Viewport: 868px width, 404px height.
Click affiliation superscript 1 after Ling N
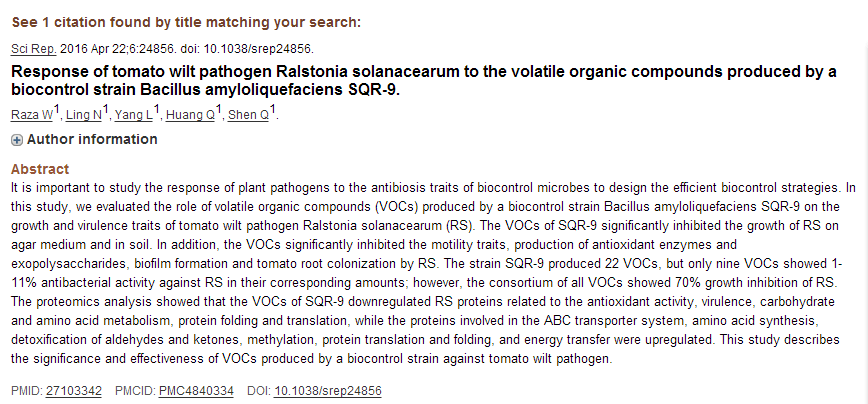[107, 111]
